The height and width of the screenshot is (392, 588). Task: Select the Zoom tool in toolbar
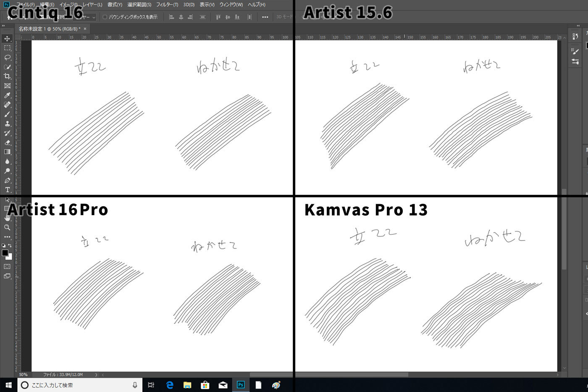pyautogui.click(x=7, y=227)
